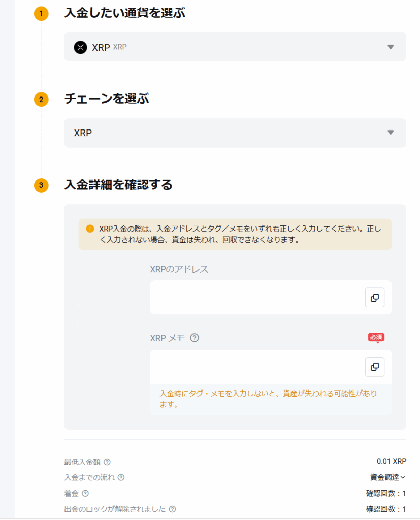Click the 入金詳細を確認する heading
Viewport: 420px width, 520px height.
118,185
